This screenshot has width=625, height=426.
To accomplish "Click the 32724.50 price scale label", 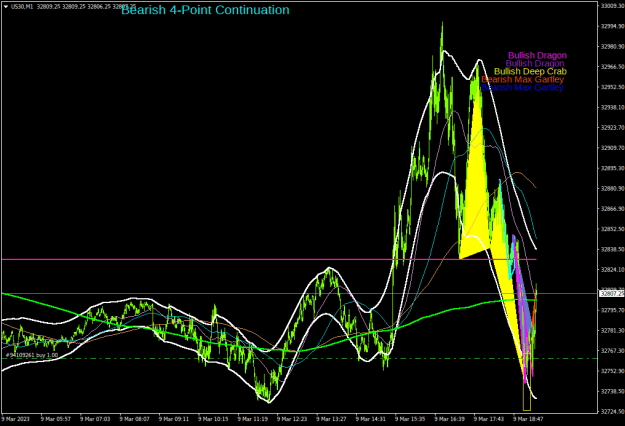I will (x=612, y=411).
